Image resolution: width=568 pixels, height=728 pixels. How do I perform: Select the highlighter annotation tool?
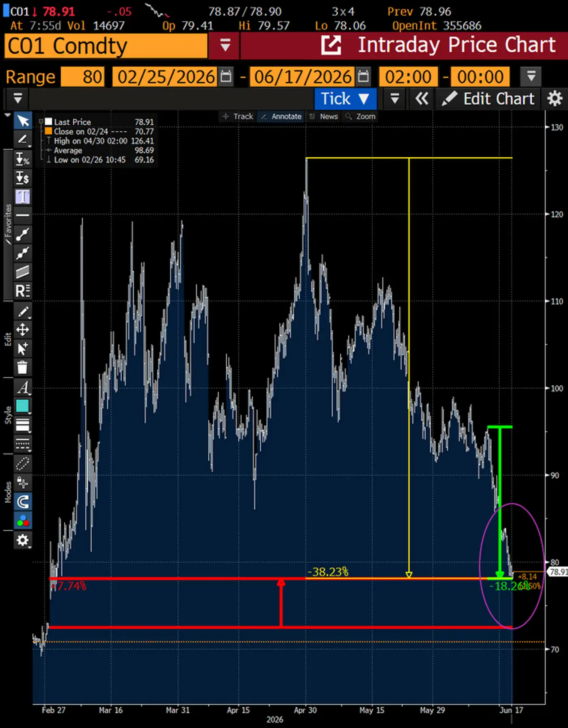pyautogui.click(x=23, y=140)
